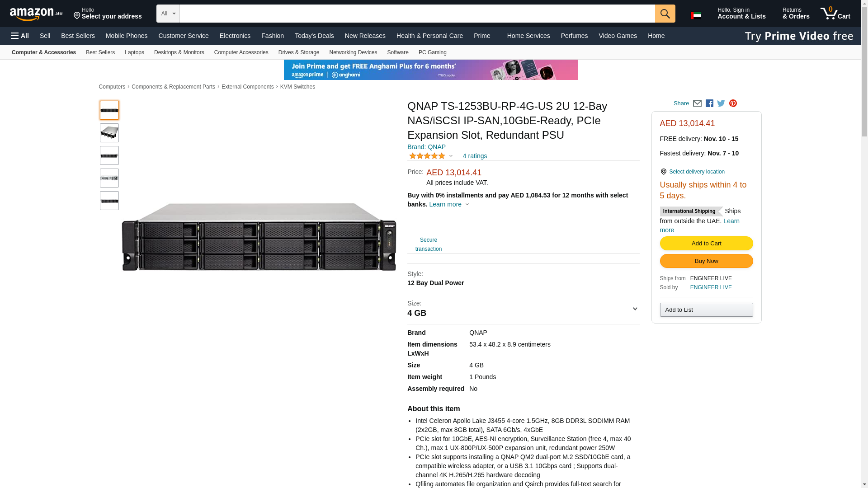Viewport: 868px width, 488px height.
Task: Share product on Facebook icon
Action: point(709,103)
